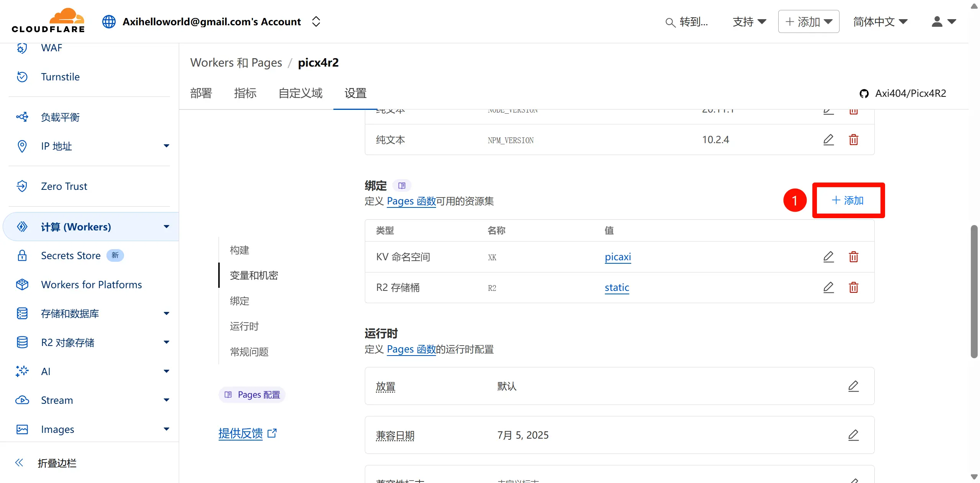Open Workers for Platforms
The image size is (980, 483).
point(91,285)
